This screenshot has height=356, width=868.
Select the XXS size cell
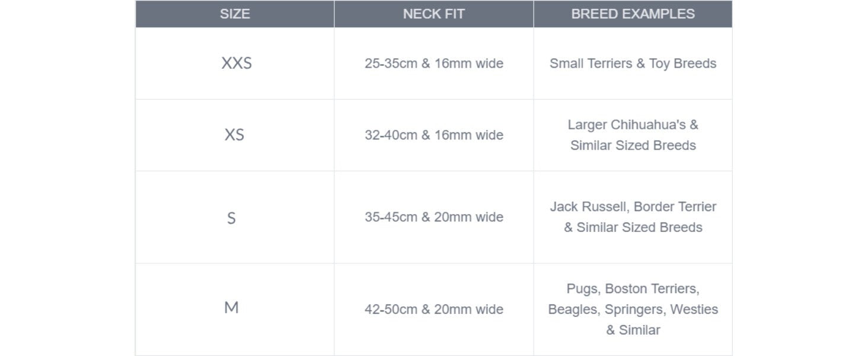pos(237,63)
